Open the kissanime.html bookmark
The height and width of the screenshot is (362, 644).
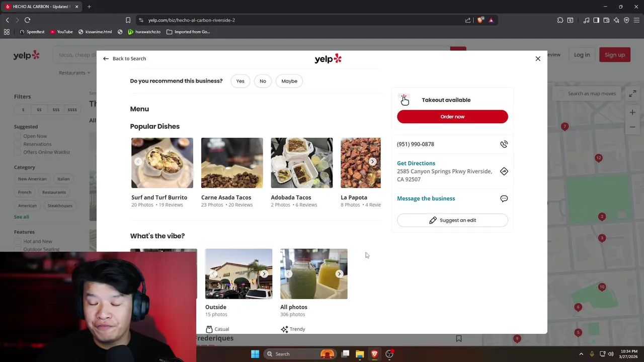click(x=95, y=32)
